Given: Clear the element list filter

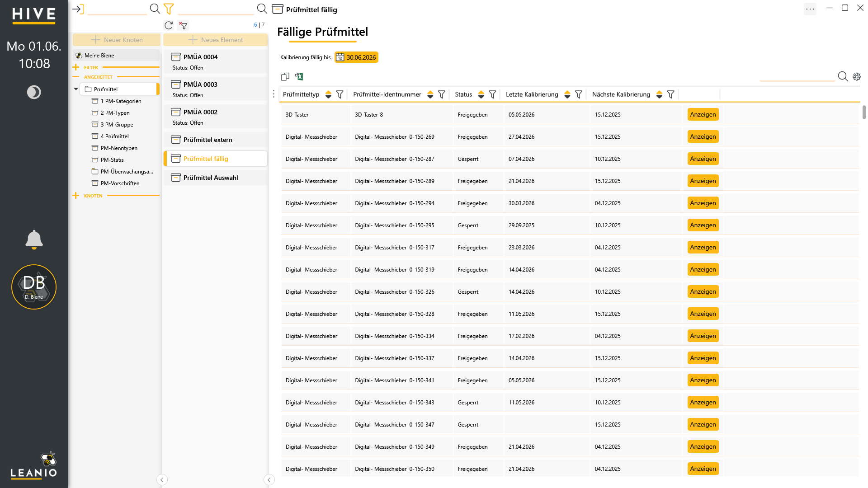Looking at the screenshot, I should point(183,25).
